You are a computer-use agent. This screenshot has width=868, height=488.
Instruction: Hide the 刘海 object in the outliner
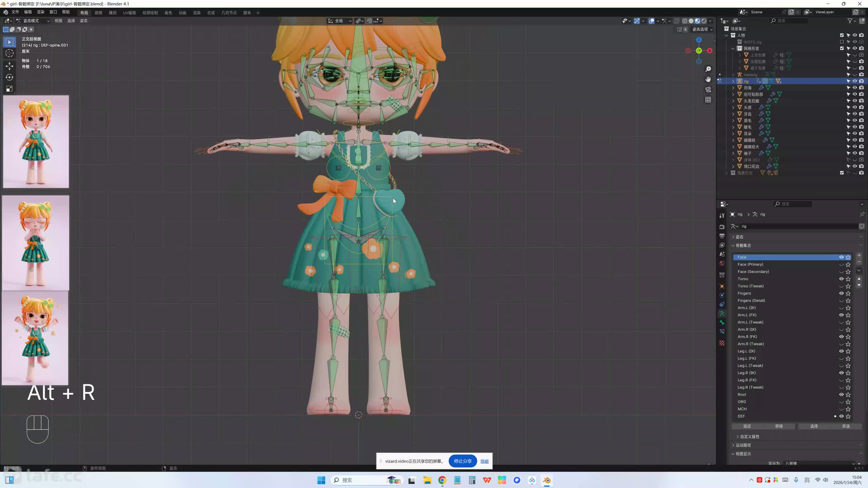click(x=855, y=88)
